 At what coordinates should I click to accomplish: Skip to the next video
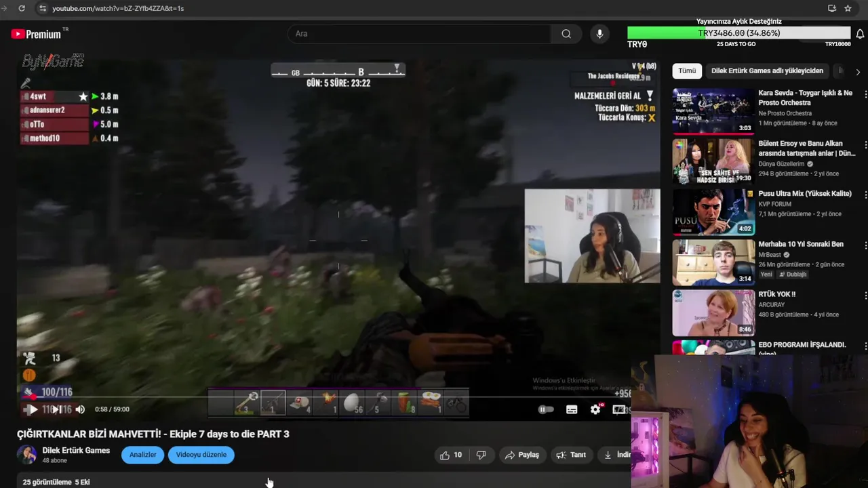click(58, 409)
